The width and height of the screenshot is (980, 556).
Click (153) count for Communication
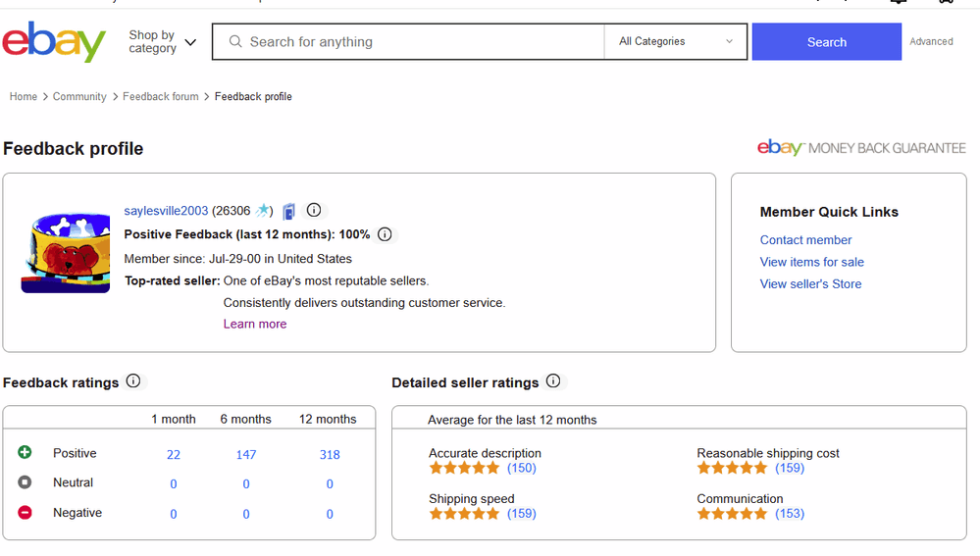coord(790,514)
